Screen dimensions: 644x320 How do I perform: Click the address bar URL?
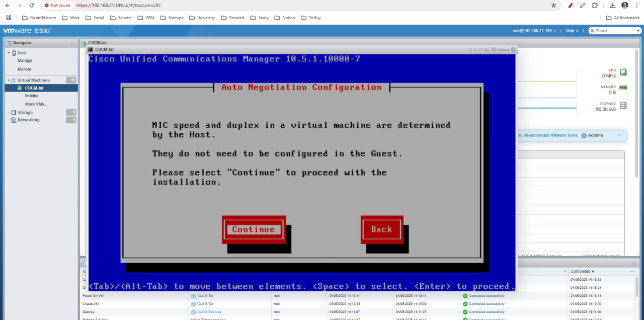point(119,6)
